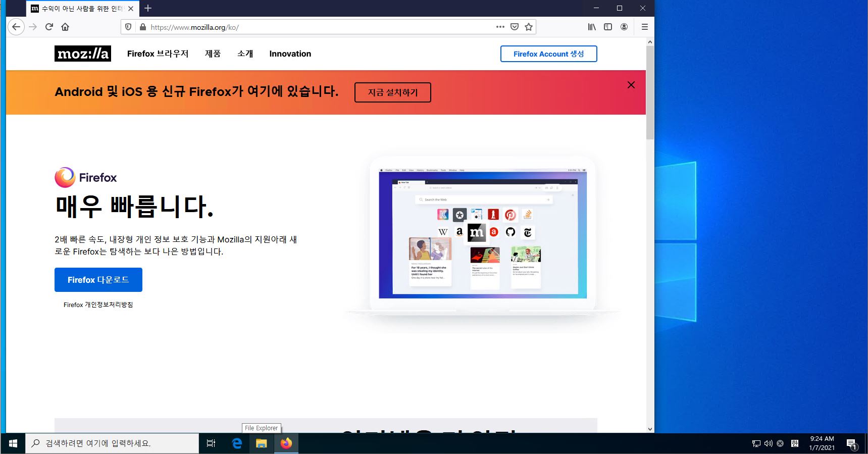Image resolution: width=868 pixels, height=454 pixels.
Task: Click the moz://a logo
Action: click(x=83, y=54)
